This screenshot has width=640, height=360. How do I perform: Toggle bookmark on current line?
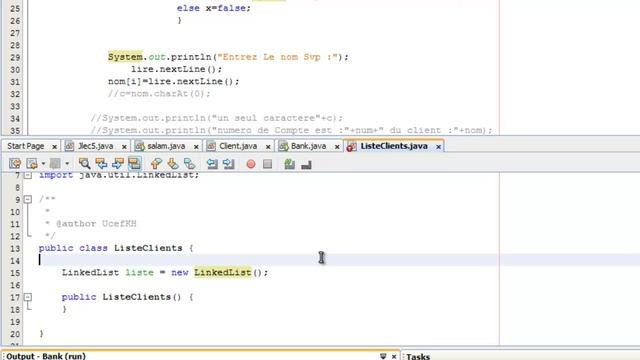click(x=189, y=164)
